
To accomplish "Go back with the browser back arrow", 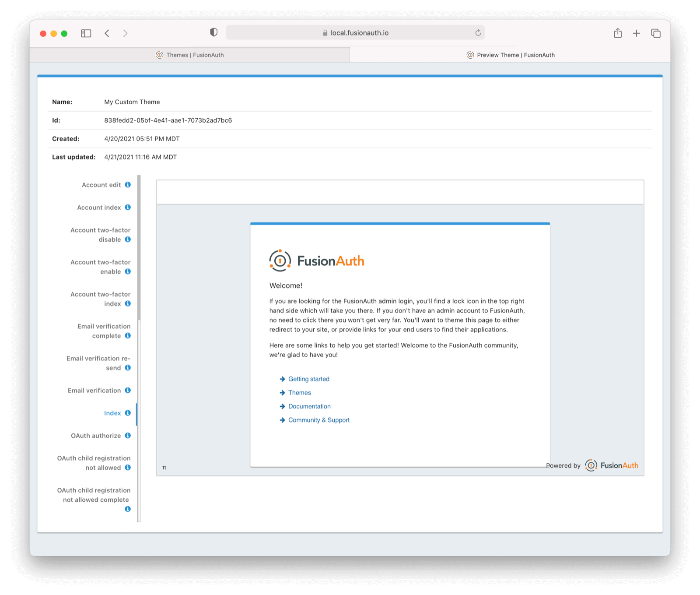I will pyautogui.click(x=107, y=33).
